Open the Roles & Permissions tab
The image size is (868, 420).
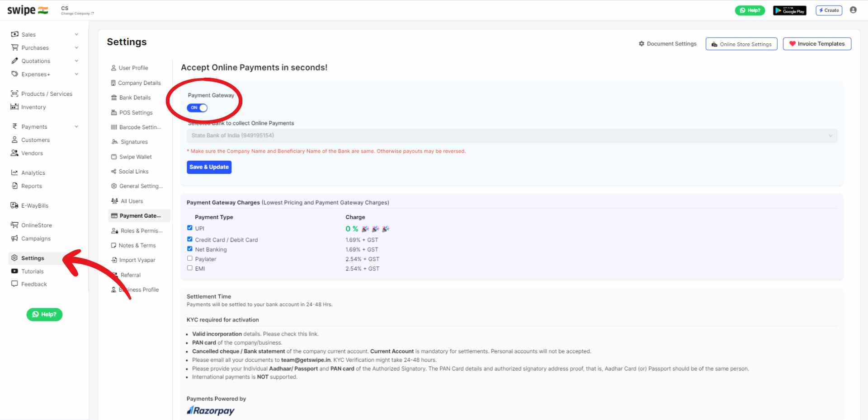pyautogui.click(x=137, y=231)
